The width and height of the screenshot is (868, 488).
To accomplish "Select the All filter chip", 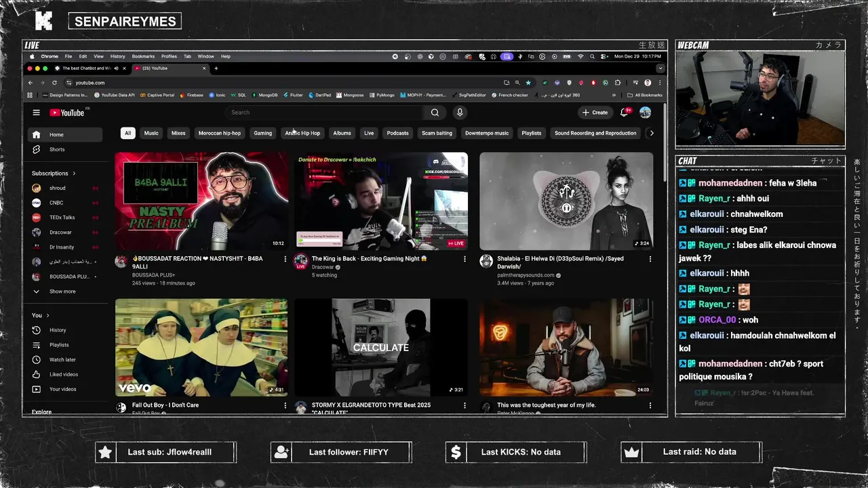I will (127, 133).
